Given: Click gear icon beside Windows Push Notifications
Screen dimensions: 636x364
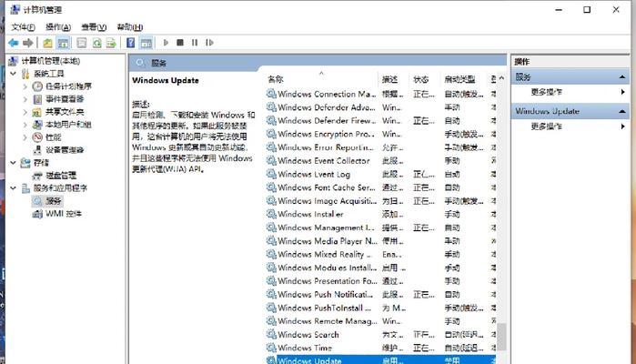Looking at the screenshot, I should (x=271, y=294).
